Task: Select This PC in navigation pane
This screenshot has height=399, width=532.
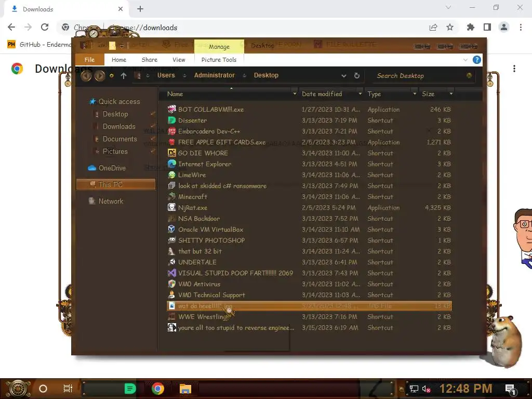Action: (x=116, y=184)
